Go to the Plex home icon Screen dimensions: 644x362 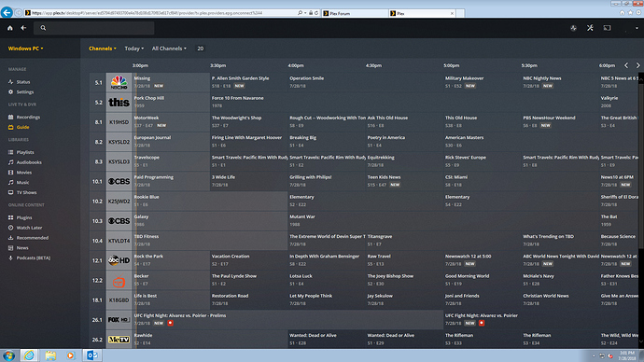tap(10, 28)
